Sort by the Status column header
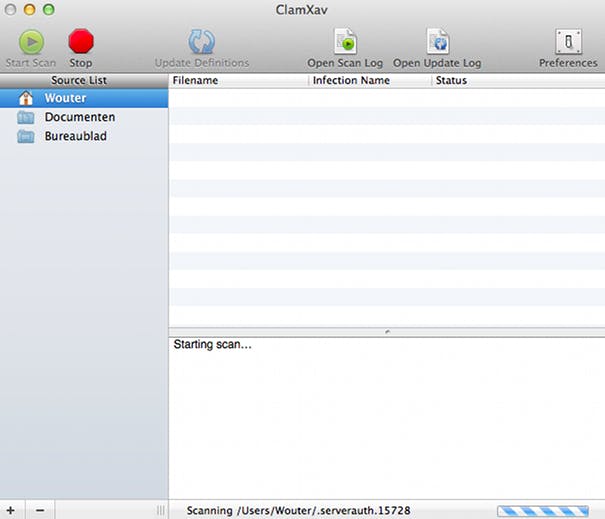Image resolution: width=605 pixels, height=519 pixels. [518, 80]
